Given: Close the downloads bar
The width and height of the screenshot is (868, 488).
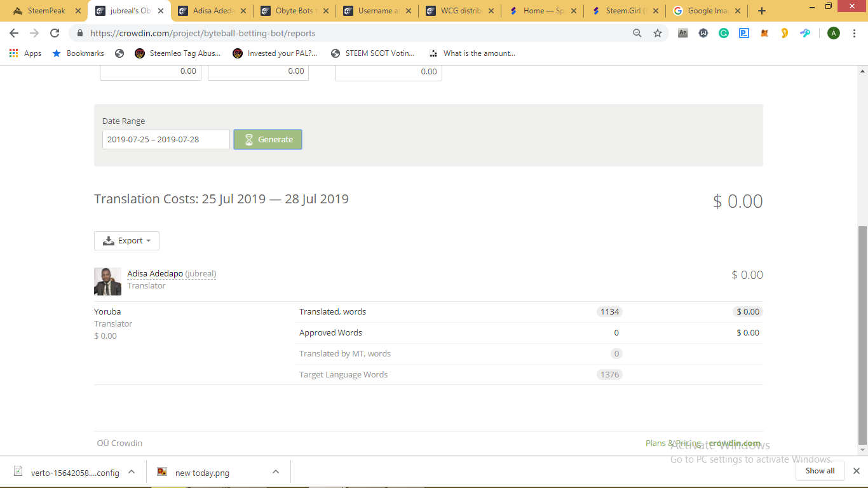Looking at the screenshot, I should [x=856, y=471].
